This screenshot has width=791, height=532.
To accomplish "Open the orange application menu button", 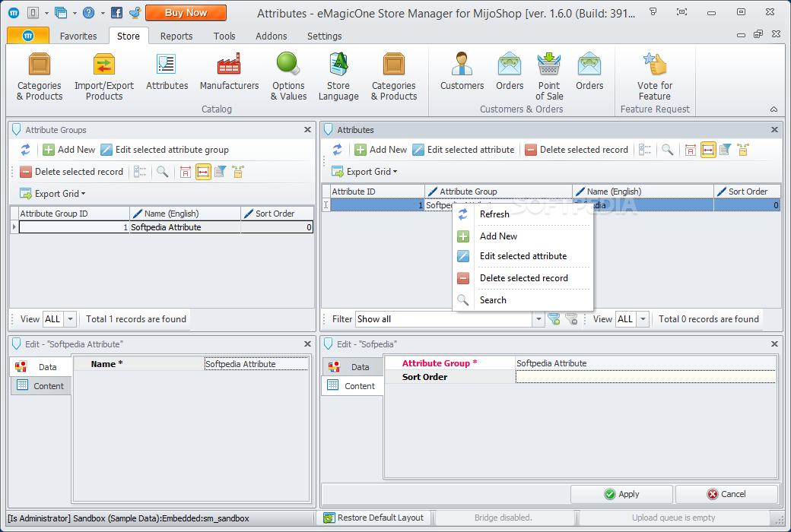I will [28, 35].
